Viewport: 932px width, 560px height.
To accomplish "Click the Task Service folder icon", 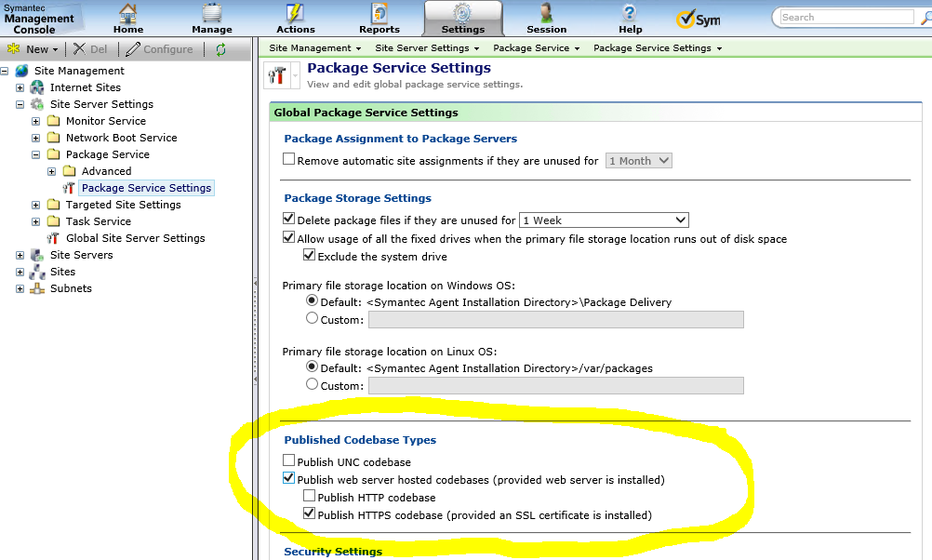I will click(x=54, y=221).
